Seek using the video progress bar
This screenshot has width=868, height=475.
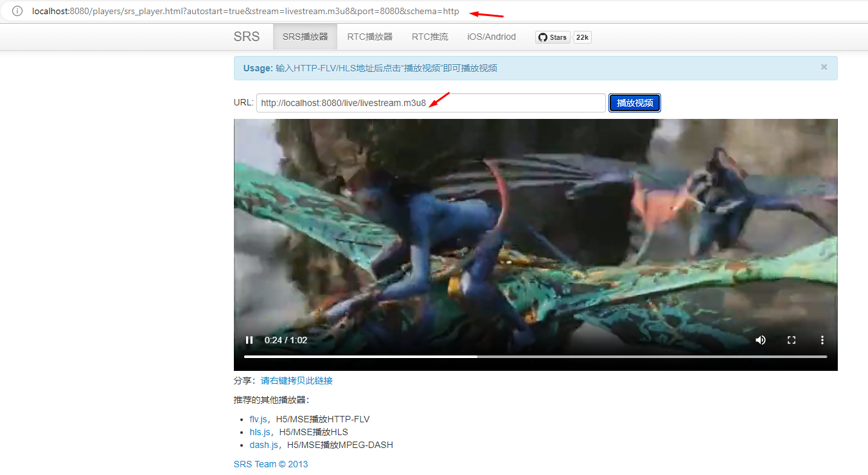point(535,356)
